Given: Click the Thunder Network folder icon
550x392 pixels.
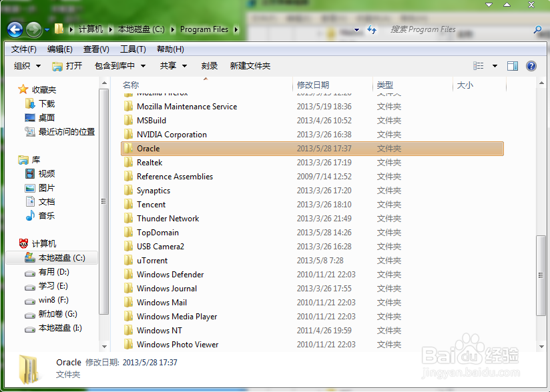Looking at the screenshot, I should [x=128, y=219].
